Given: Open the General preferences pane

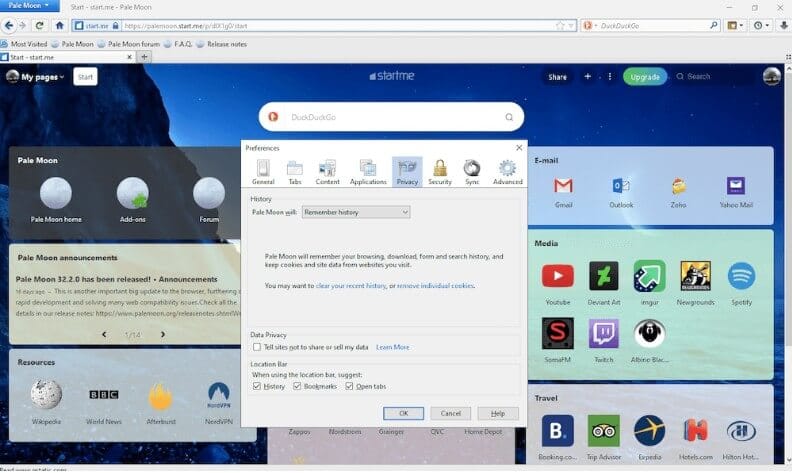Looking at the screenshot, I should 263,172.
